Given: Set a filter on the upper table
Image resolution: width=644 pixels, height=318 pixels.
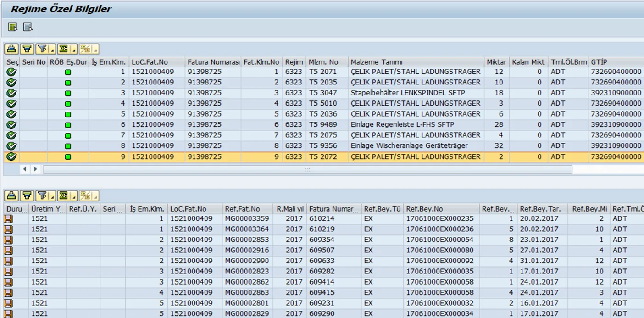Looking at the screenshot, I should (43, 49).
